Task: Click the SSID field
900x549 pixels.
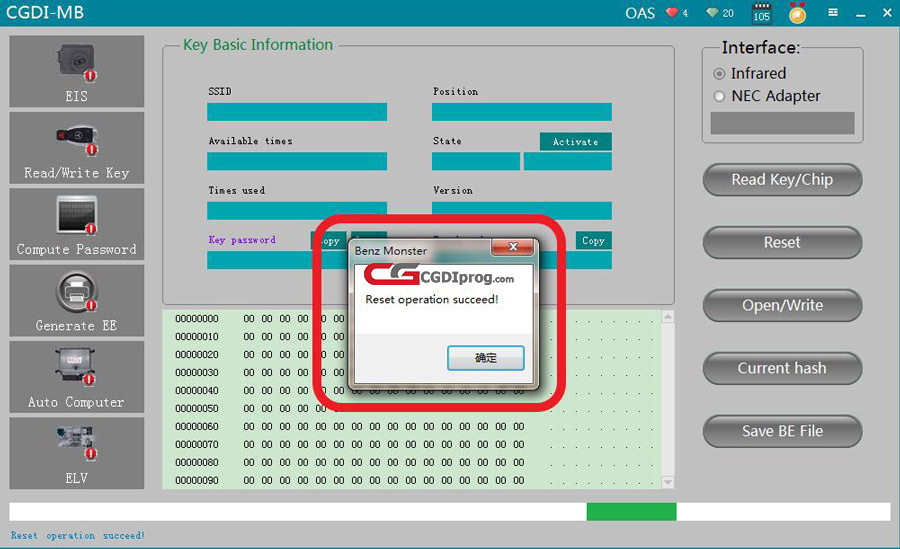Action: (297, 112)
